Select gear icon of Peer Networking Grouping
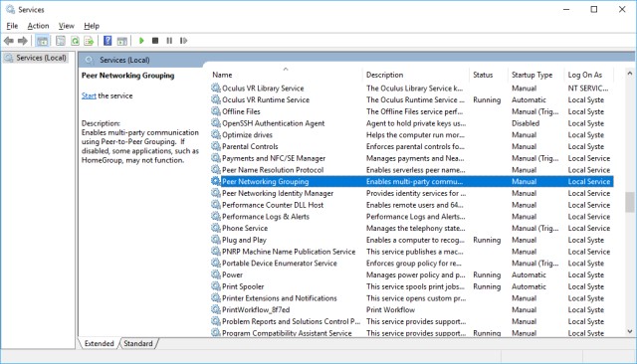Image resolution: width=637 pixels, height=364 pixels. (216, 181)
